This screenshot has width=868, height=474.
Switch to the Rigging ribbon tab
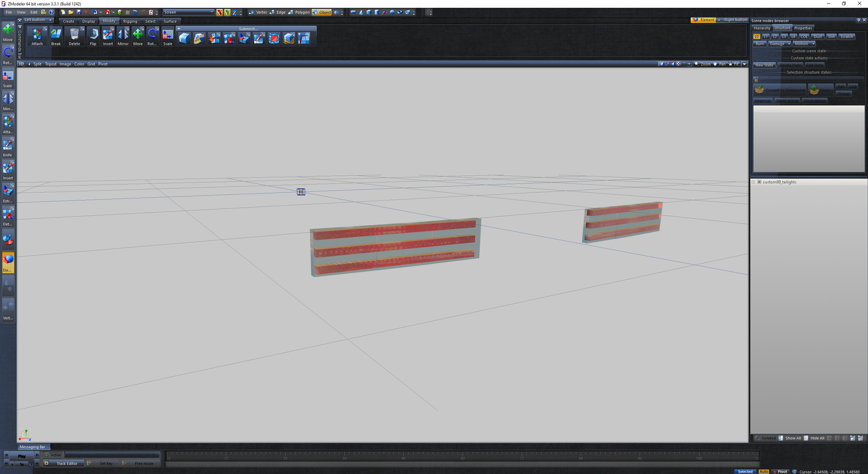pyautogui.click(x=130, y=21)
